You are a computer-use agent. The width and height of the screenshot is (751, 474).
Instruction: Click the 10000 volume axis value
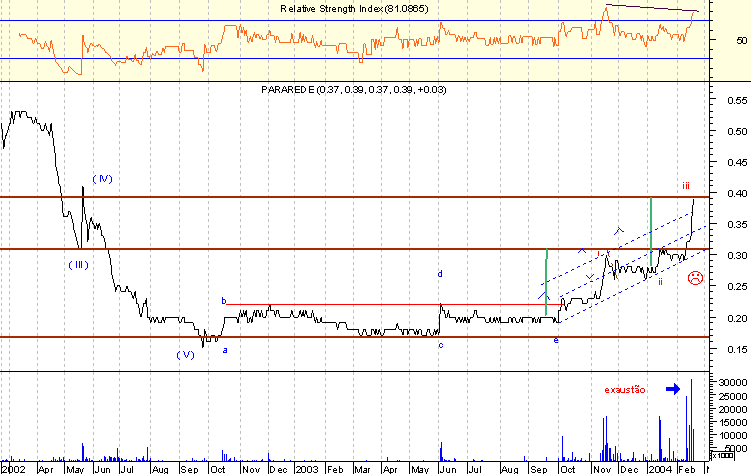click(733, 435)
